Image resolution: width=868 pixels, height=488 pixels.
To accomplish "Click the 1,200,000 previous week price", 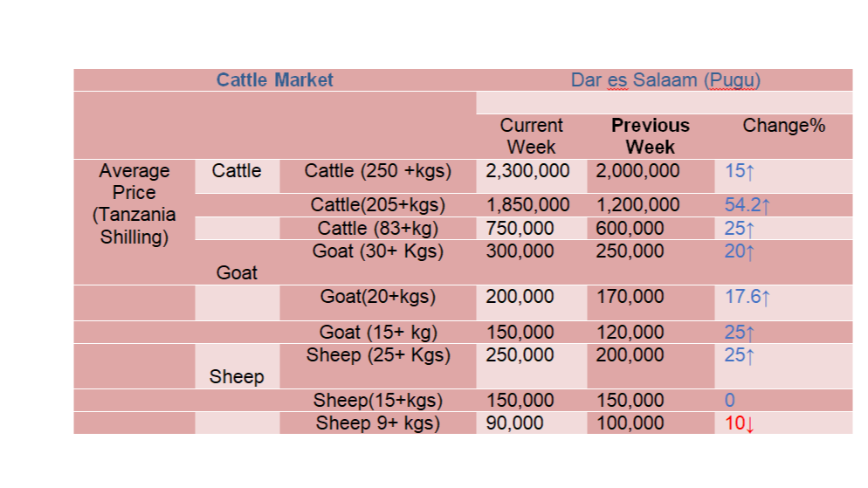I will click(x=637, y=205).
